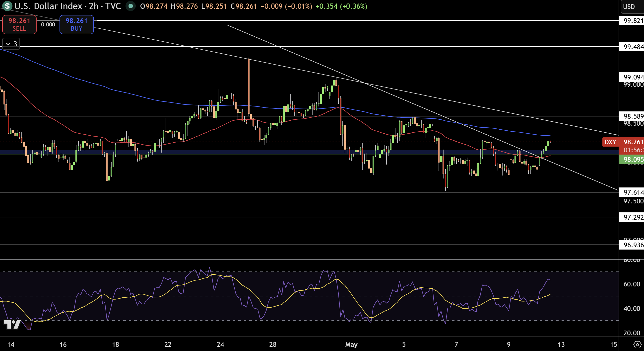This screenshot has width=644, height=351.
Task: Select the green 98.095 price label
Action: [632, 159]
